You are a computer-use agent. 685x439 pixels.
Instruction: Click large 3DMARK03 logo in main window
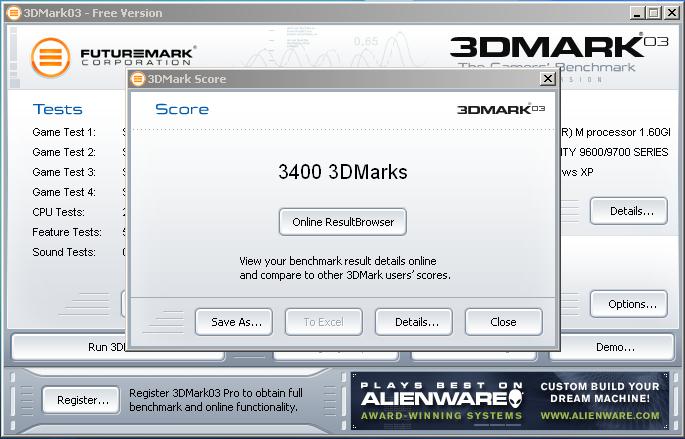click(x=559, y=46)
